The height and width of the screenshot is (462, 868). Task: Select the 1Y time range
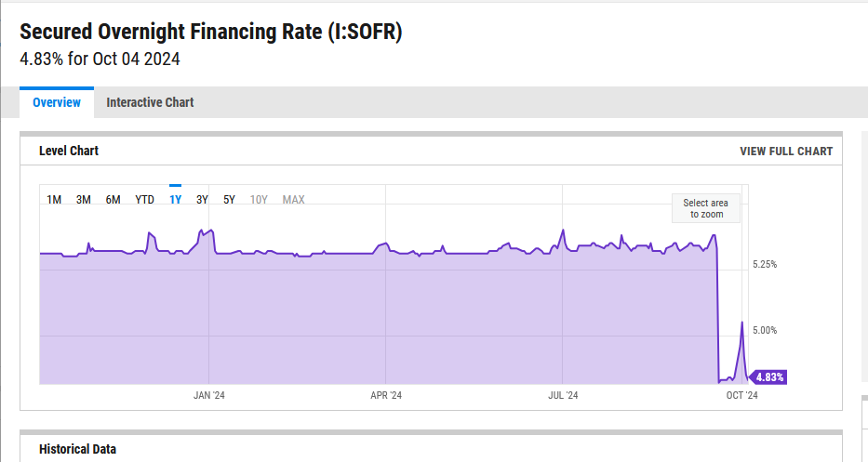(176, 200)
